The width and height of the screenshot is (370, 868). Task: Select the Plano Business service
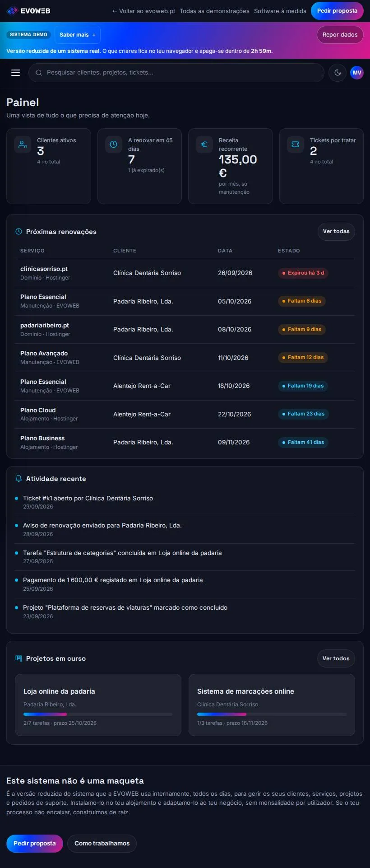click(42, 438)
